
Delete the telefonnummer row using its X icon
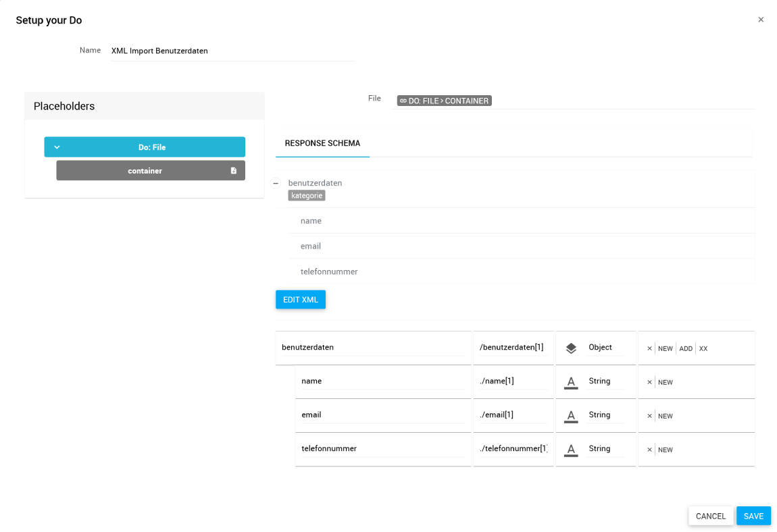tap(649, 450)
